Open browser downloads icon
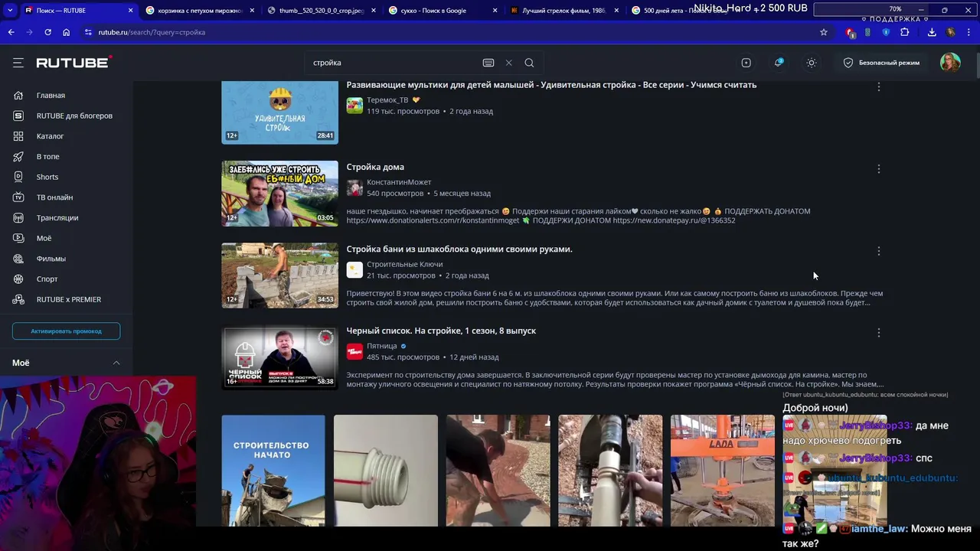980x551 pixels. click(x=932, y=32)
